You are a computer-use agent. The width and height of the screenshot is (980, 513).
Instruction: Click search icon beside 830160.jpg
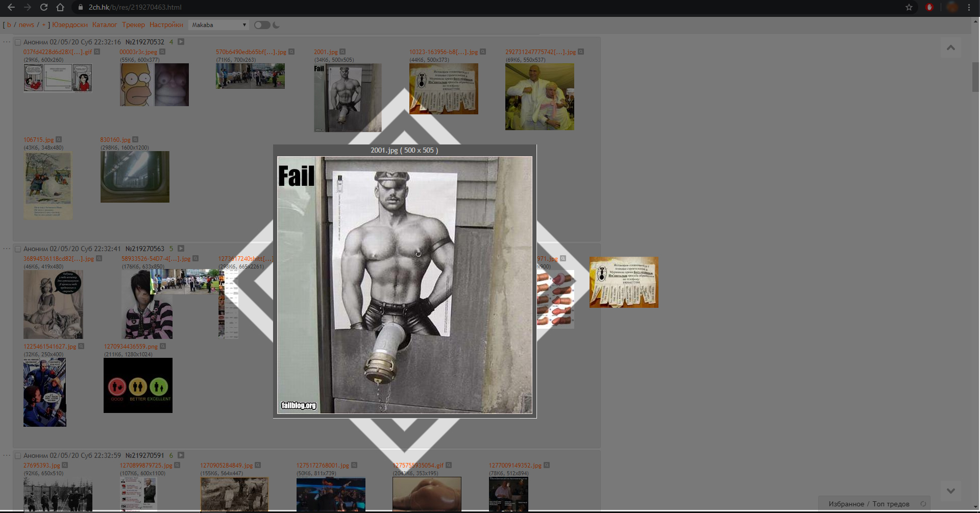pyautogui.click(x=135, y=139)
